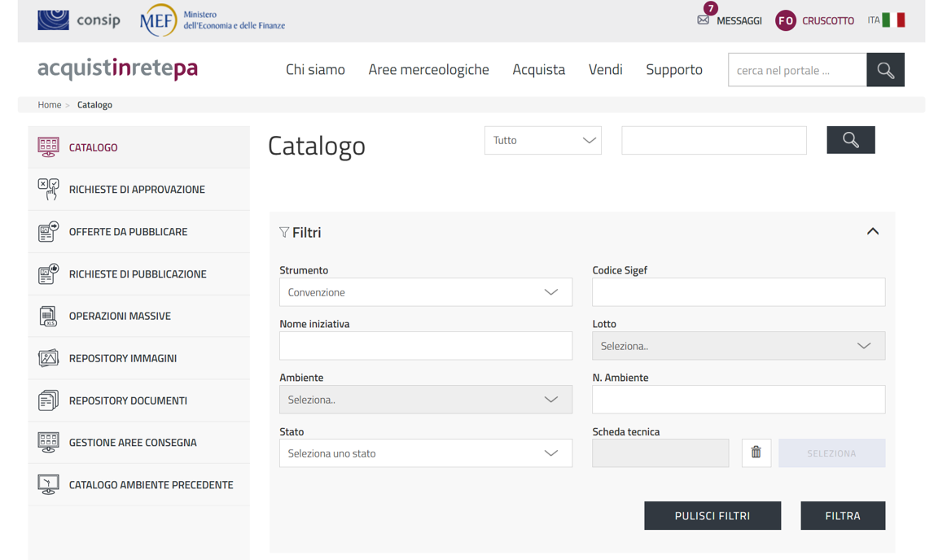Click the Catalogo sidebar icon

(x=48, y=147)
